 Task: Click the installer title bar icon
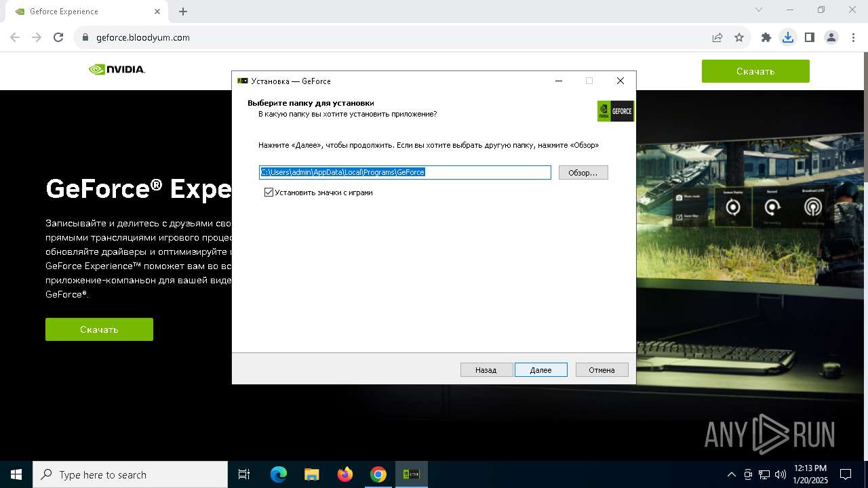click(242, 81)
